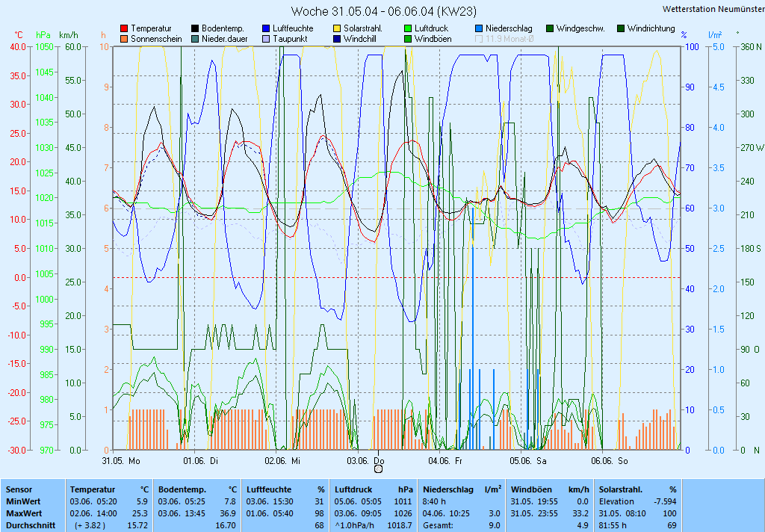This screenshot has width=765, height=532.
Task: Click the lavender Taupunkt legend square
Action: click(267, 39)
